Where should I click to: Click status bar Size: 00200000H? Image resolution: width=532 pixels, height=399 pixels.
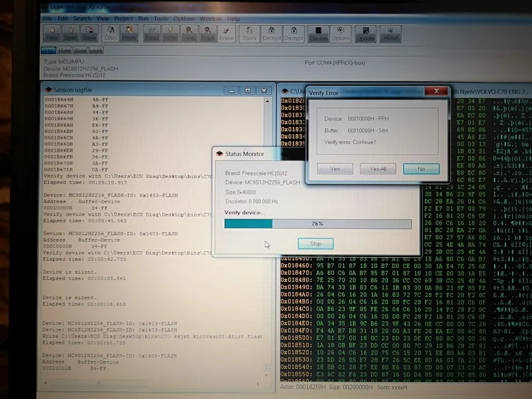(351, 387)
